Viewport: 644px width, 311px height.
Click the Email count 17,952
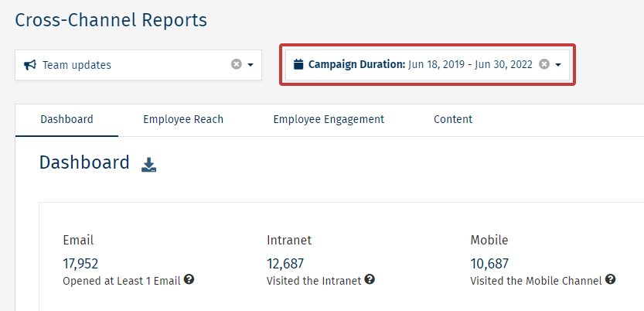[80, 263]
